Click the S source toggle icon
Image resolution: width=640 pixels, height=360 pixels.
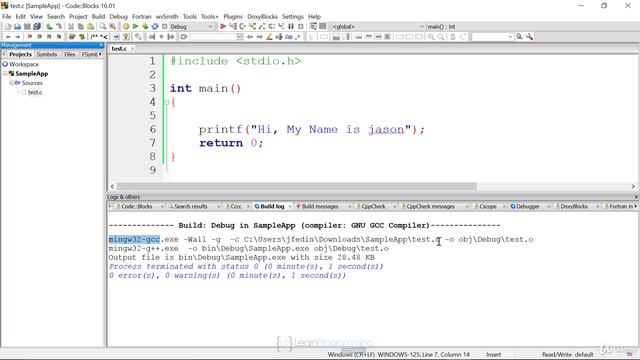pyautogui.click(x=453, y=37)
